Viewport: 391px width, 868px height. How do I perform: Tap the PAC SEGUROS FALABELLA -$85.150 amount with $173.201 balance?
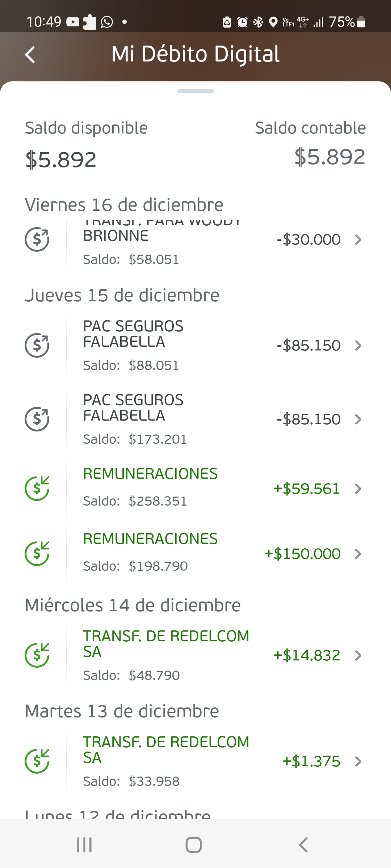tap(308, 420)
